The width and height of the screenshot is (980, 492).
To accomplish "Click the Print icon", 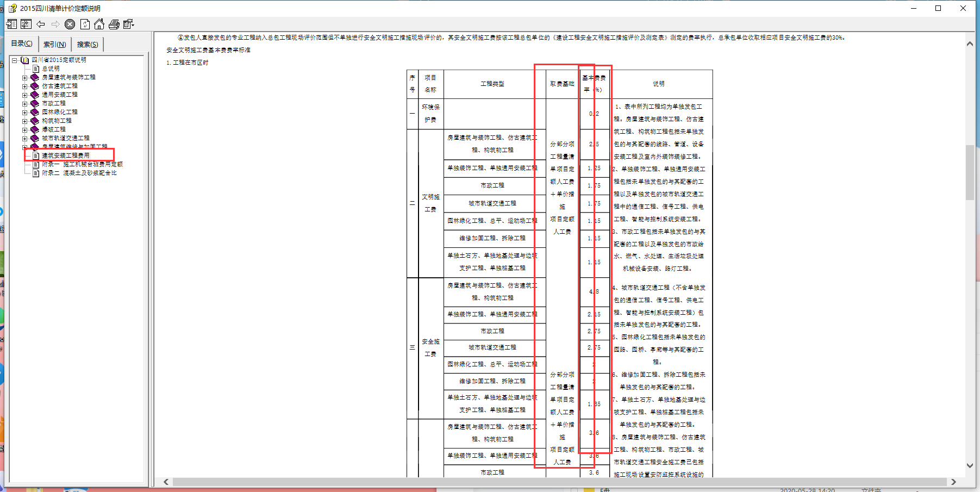I will [114, 24].
